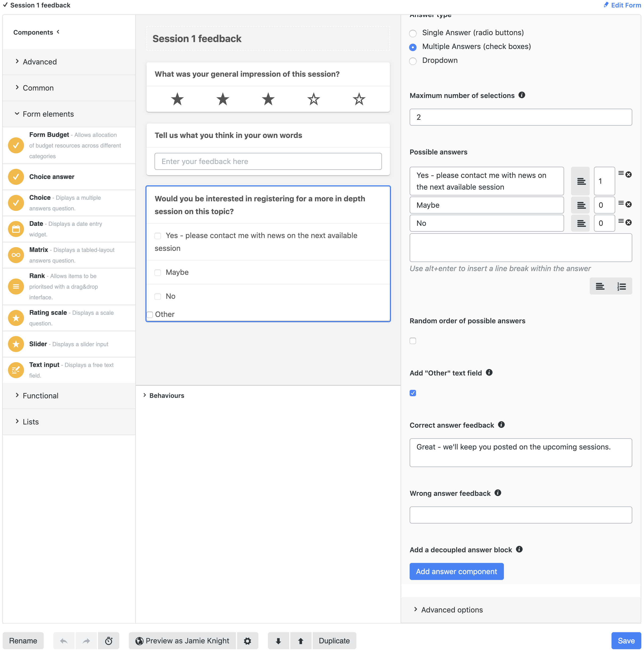Move component up with arrow icon
Image resolution: width=644 pixels, height=654 pixels.
pos(301,640)
